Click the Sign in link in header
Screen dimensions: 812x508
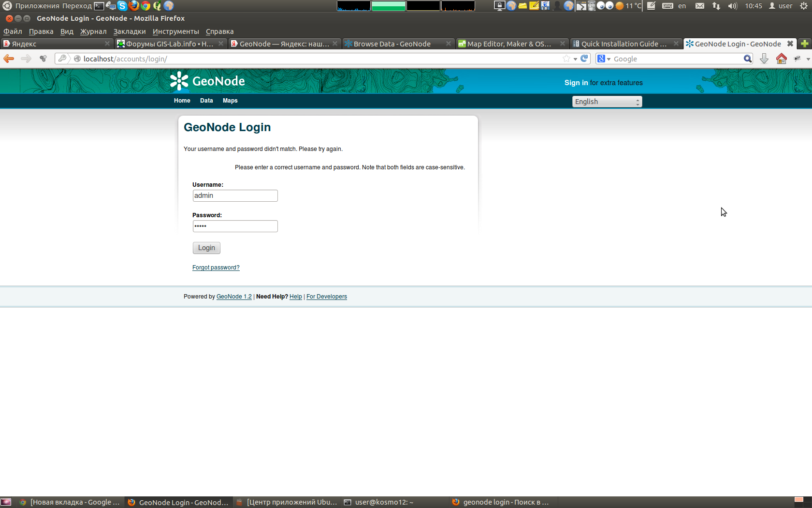point(576,83)
